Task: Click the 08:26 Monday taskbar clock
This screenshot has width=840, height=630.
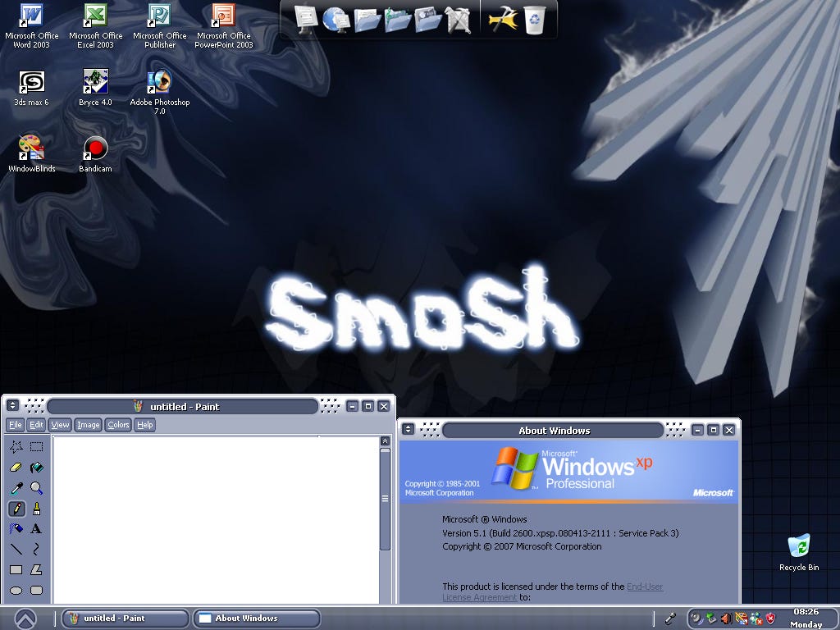Action: tap(806, 619)
